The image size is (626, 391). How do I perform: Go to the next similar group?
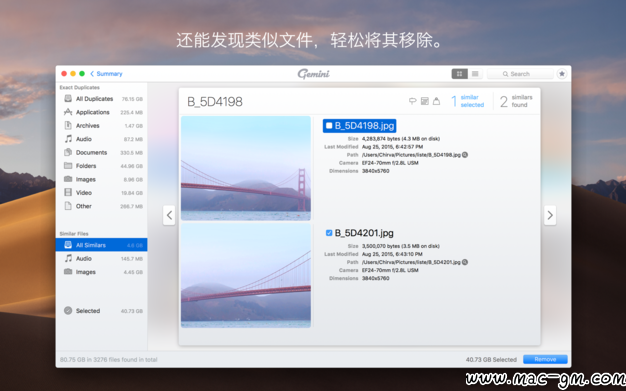pos(550,215)
